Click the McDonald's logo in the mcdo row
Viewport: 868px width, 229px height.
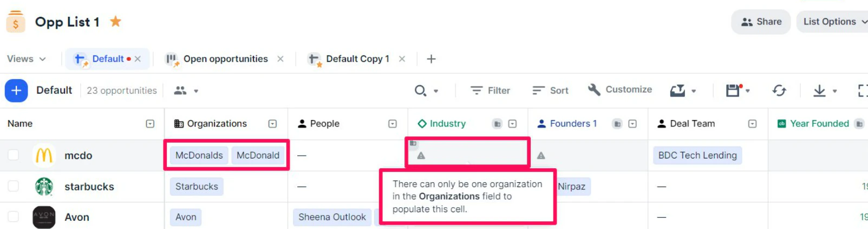tap(44, 156)
